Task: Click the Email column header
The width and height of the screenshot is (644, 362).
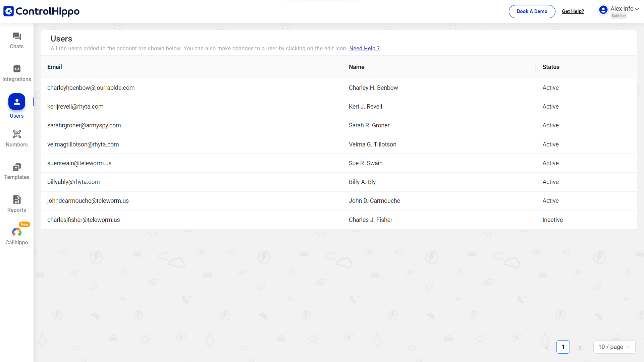Action: click(55, 67)
